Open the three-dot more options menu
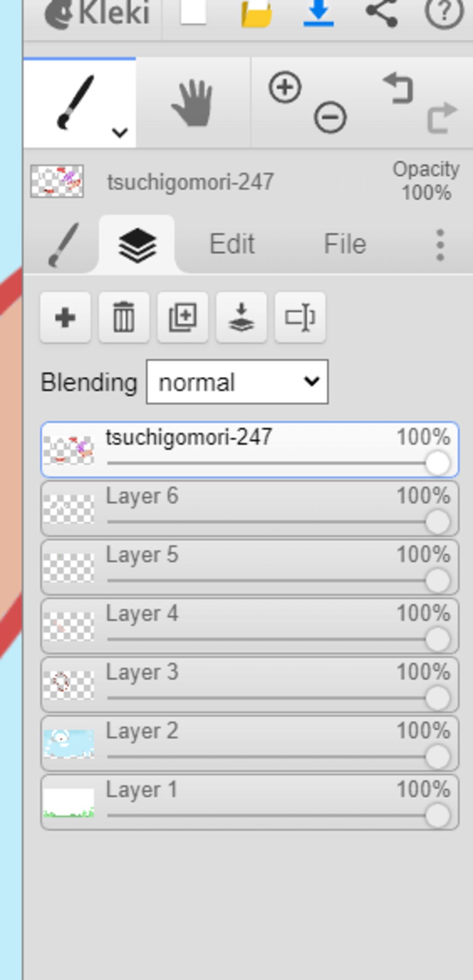The width and height of the screenshot is (473, 980). 440,244
